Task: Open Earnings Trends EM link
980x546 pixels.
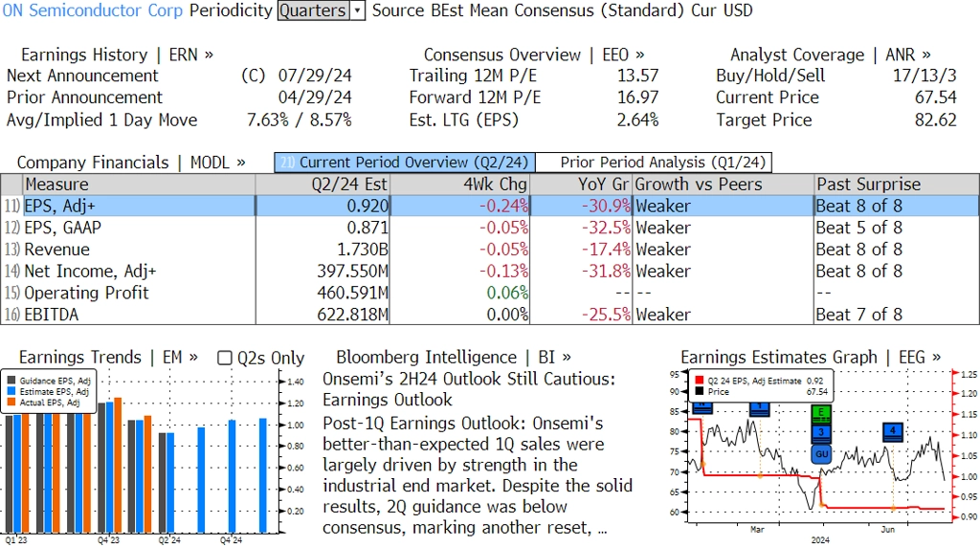Action: pos(108,358)
